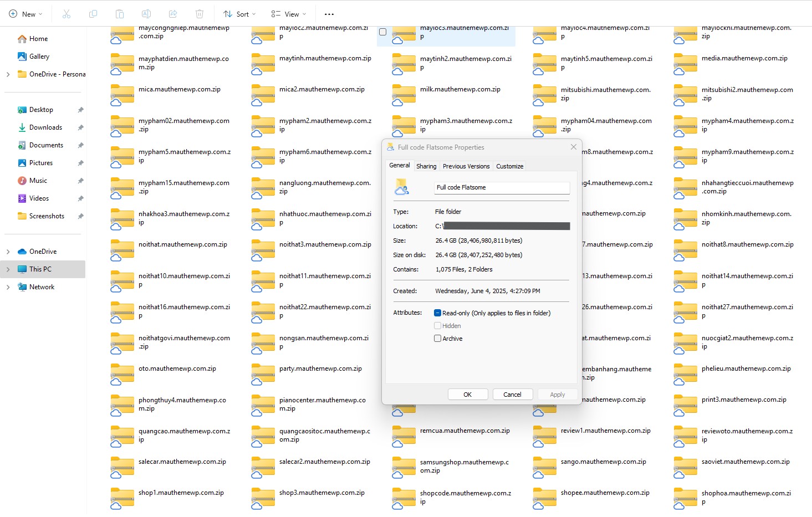Click the Screenshots folder icon in sidebar

click(22, 216)
